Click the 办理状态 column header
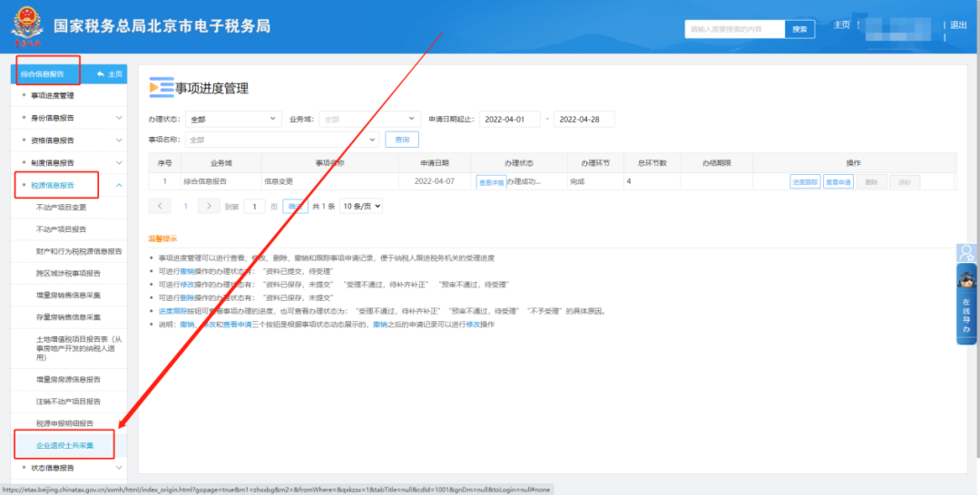Viewport: 980px width, 495px height. [x=519, y=163]
